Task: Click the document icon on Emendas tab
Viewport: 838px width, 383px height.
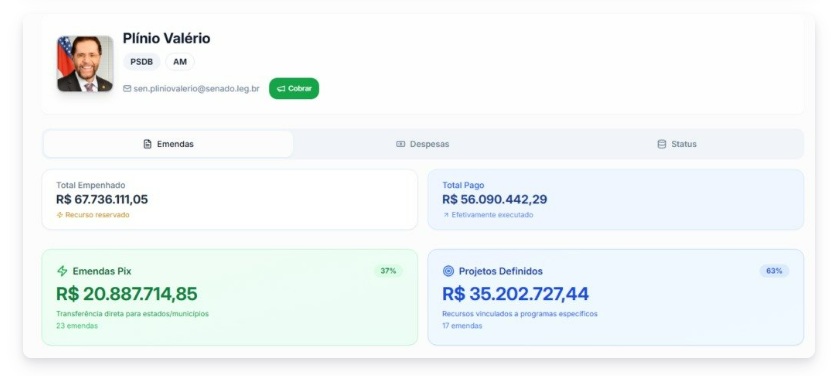Action: (148, 144)
